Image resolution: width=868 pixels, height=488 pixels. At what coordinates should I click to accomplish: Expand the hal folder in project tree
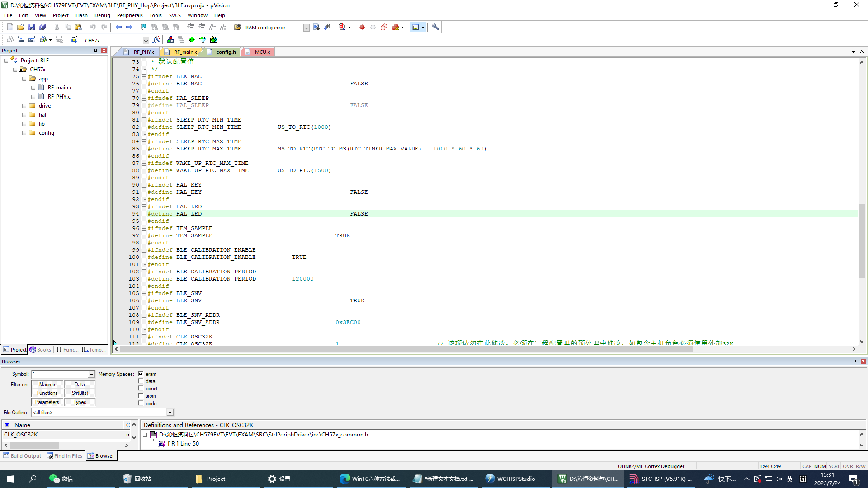(x=24, y=115)
